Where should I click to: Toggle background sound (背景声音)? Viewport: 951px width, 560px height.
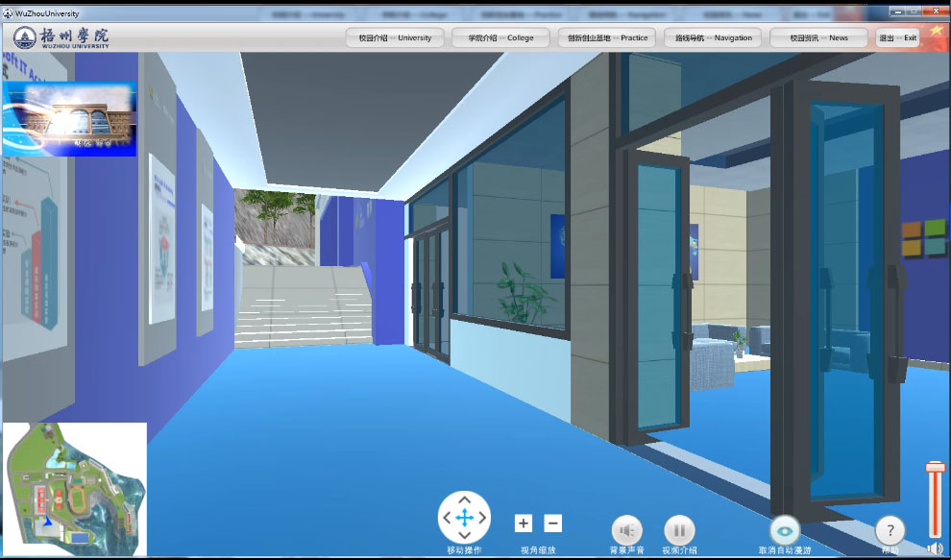(x=627, y=530)
